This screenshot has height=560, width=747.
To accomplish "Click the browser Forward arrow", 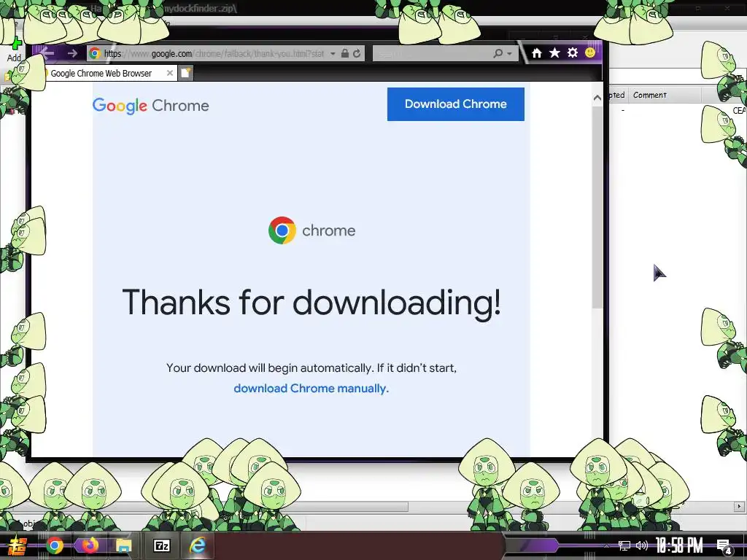I will [72, 53].
